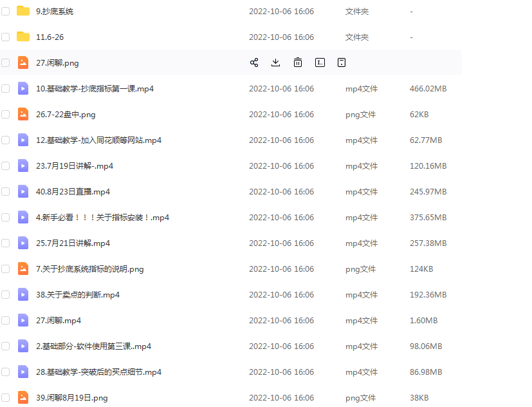Check the box for 10.基础教学-抄底指标第一课.mp4

pyautogui.click(x=6, y=88)
